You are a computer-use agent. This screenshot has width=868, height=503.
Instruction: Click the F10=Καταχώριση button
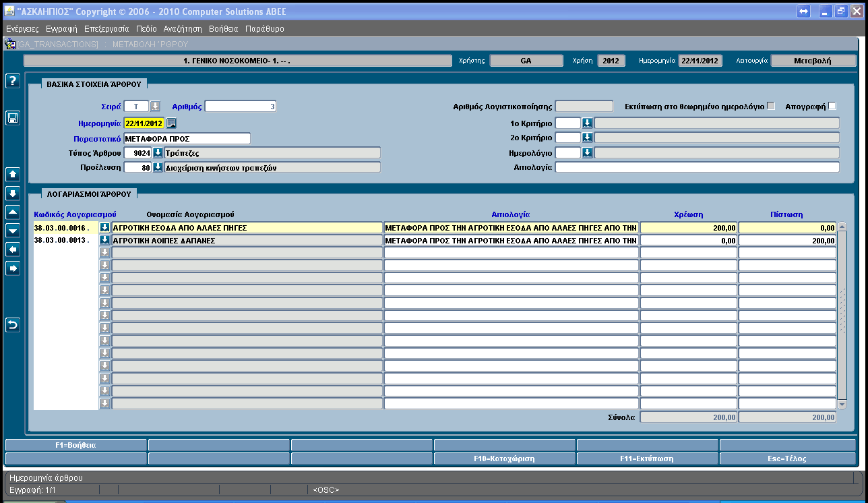point(504,458)
